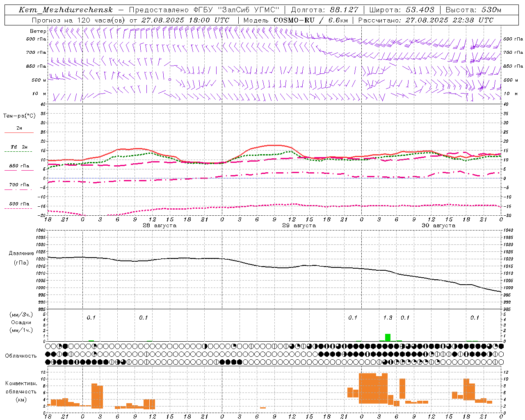The width and height of the screenshot is (525, 420).
Task: Select the Высота: 530м label
Action: (x=473, y=10)
